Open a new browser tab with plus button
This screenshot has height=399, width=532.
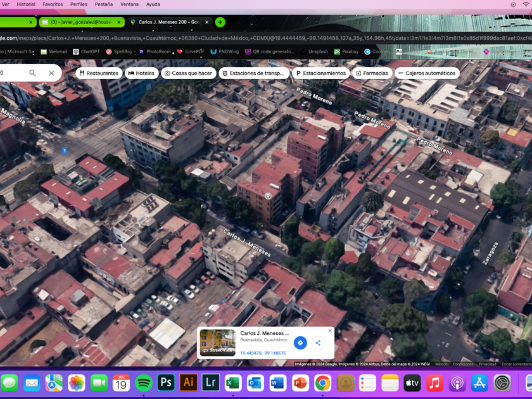[220, 22]
